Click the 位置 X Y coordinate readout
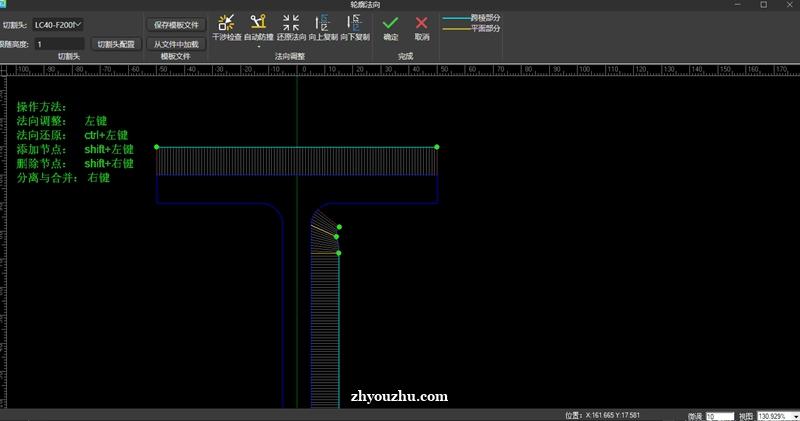Screen dimensions: 800x421 click(x=602, y=415)
